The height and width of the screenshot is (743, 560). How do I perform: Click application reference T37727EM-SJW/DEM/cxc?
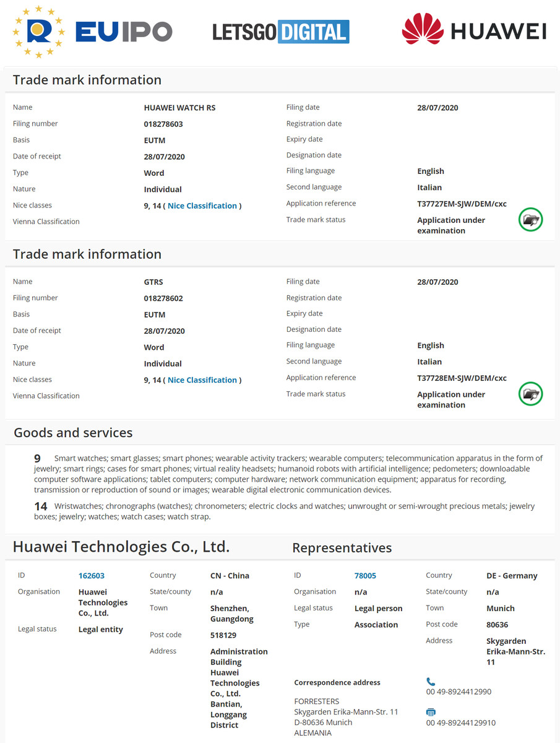point(462,204)
